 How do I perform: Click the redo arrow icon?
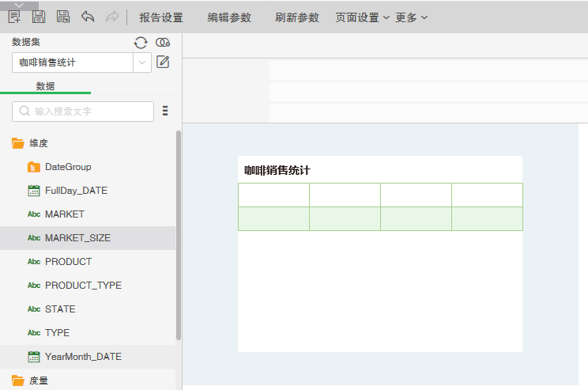click(x=111, y=17)
